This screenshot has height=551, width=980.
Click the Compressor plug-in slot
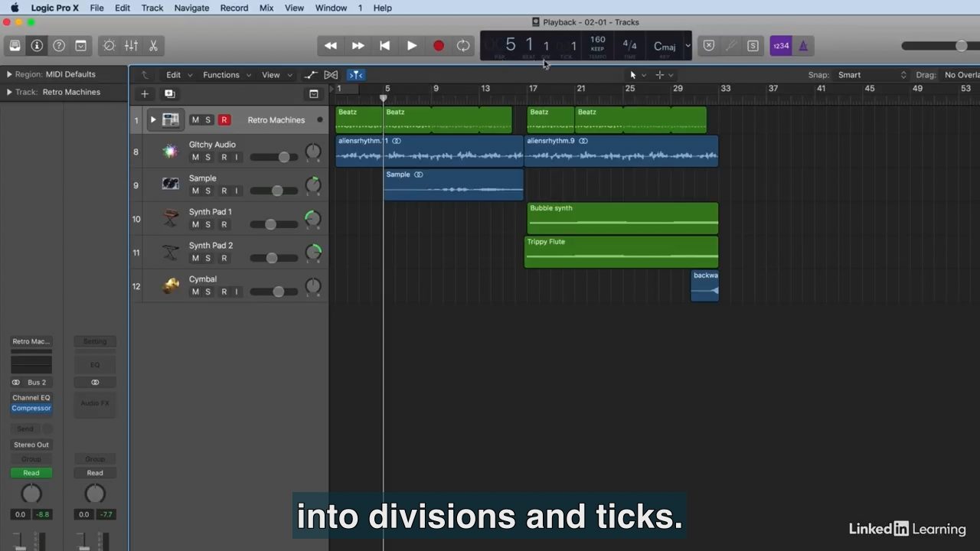point(31,409)
